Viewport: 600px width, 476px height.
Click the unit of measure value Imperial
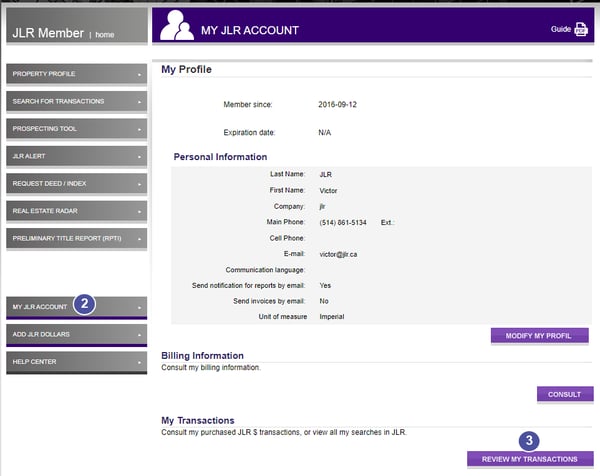(332, 317)
